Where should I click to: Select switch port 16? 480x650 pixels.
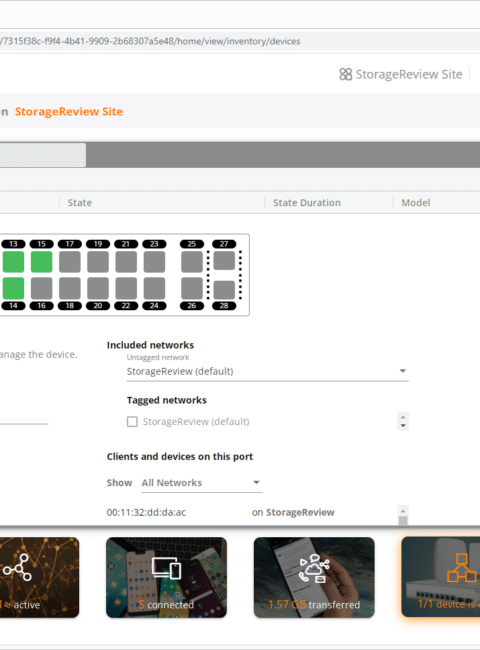click(x=41, y=288)
